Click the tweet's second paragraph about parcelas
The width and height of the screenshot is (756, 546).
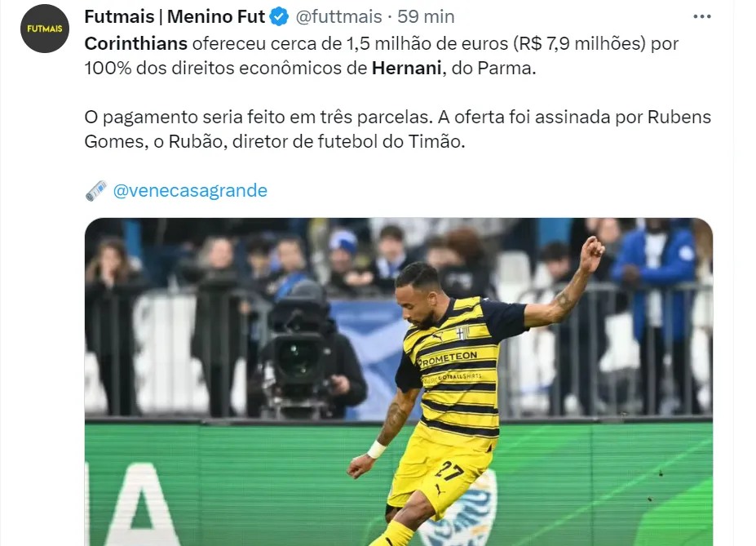[398, 129]
